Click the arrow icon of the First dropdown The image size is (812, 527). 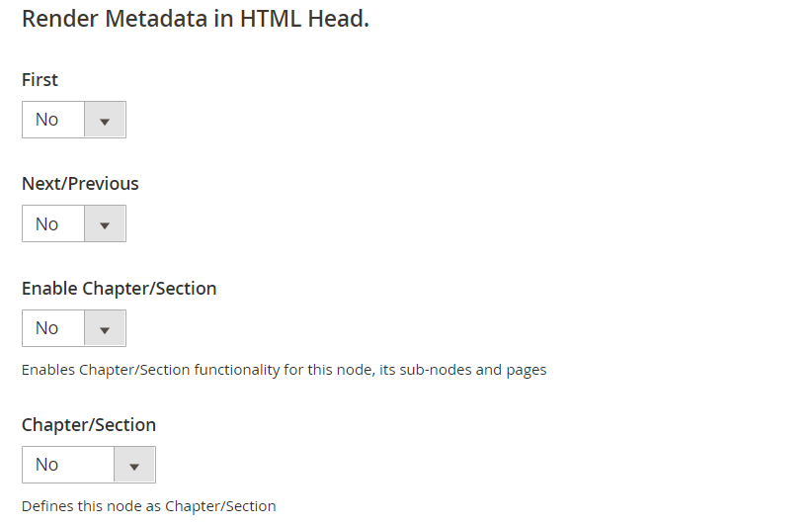click(105, 121)
